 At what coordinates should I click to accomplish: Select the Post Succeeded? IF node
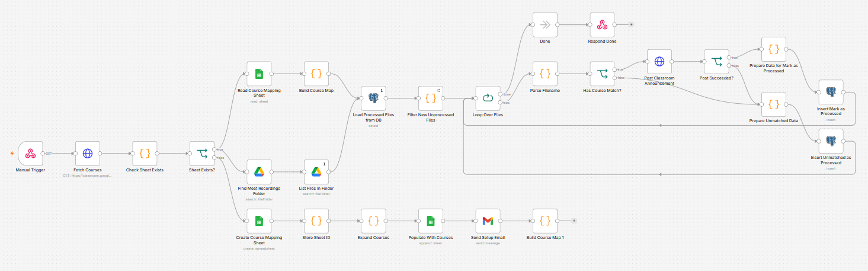point(716,62)
